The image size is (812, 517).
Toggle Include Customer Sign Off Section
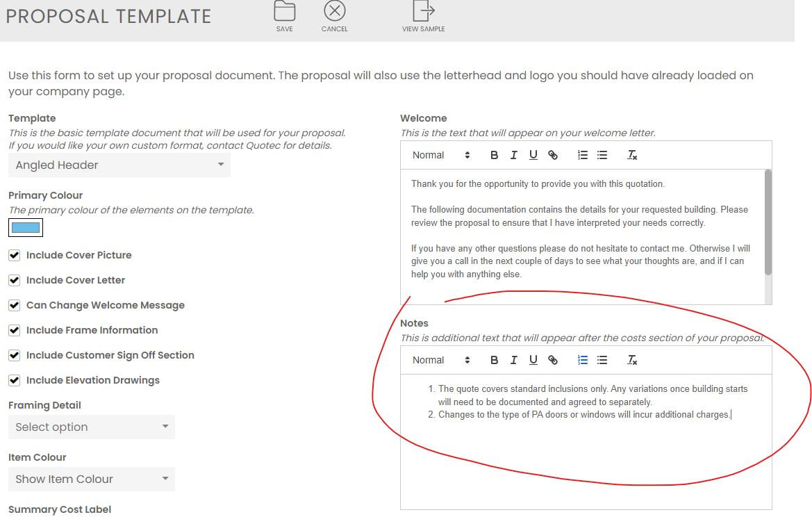(15, 355)
